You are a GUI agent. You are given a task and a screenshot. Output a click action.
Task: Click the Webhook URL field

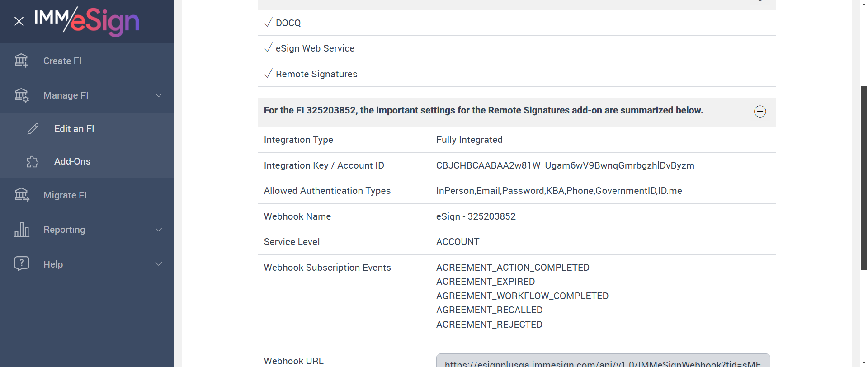tap(603, 361)
